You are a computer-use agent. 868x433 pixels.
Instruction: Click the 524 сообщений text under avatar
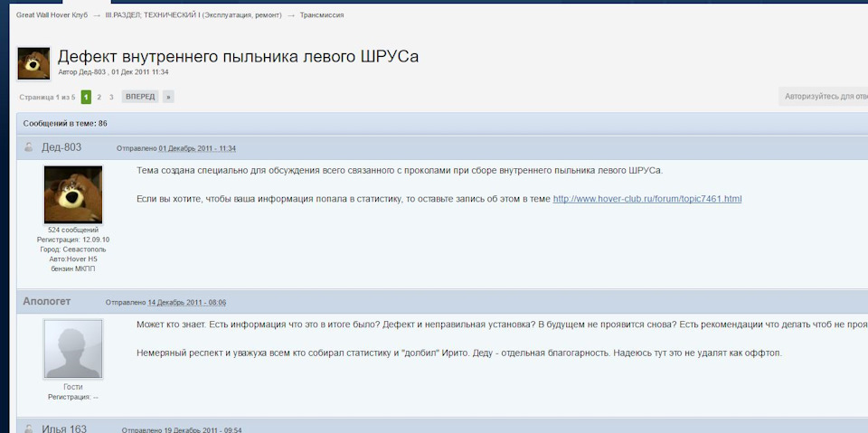pyautogui.click(x=73, y=230)
